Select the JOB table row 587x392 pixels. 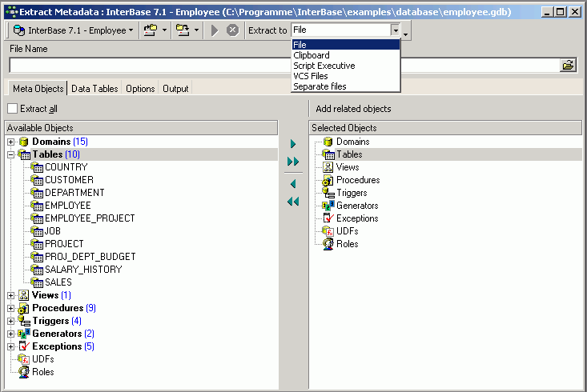pyautogui.click(x=52, y=231)
